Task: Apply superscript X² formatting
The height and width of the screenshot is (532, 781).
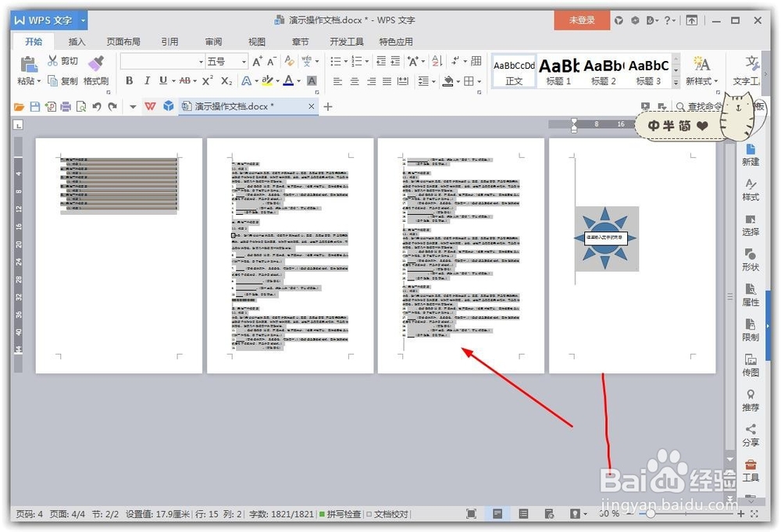Action: click(x=208, y=80)
